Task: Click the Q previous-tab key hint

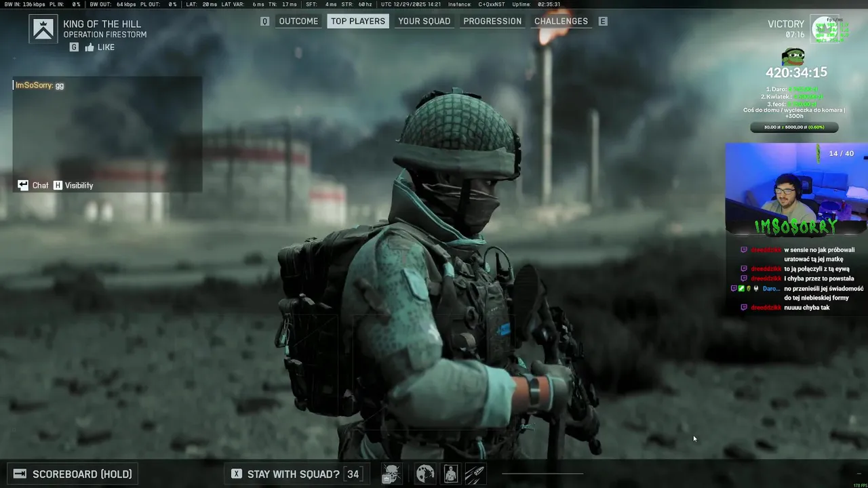Action: click(265, 21)
